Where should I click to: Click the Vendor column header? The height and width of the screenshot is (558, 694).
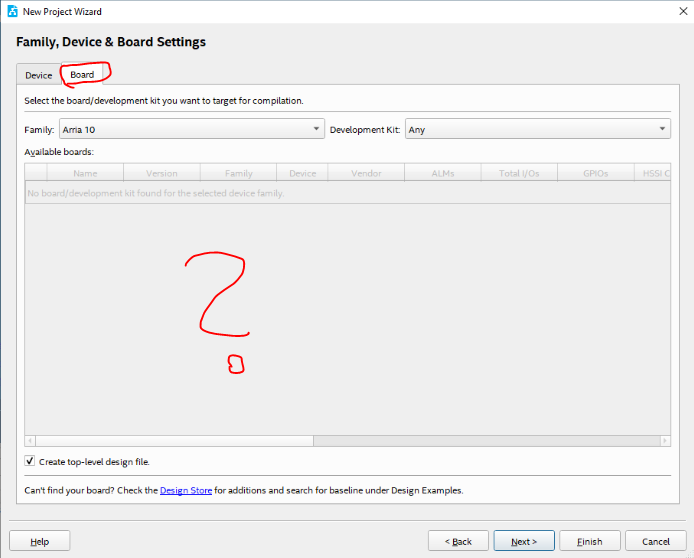(x=366, y=173)
